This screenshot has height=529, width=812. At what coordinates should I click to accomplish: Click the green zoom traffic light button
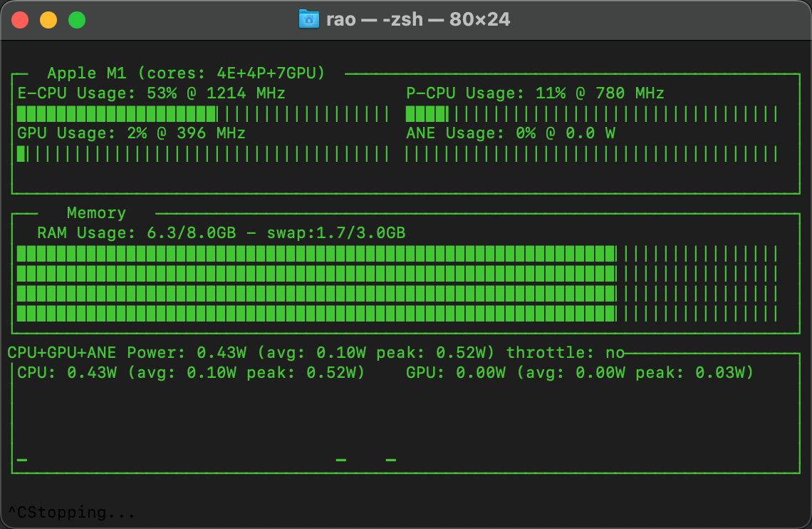pyautogui.click(x=76, y=20)
